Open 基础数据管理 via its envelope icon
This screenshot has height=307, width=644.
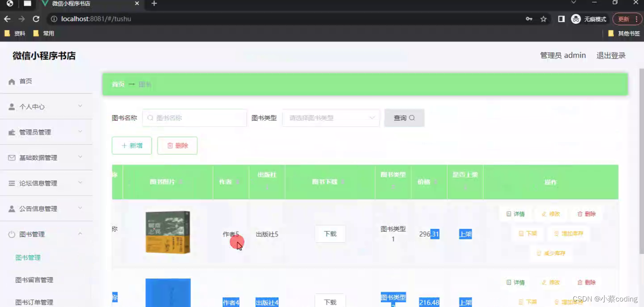11,158
